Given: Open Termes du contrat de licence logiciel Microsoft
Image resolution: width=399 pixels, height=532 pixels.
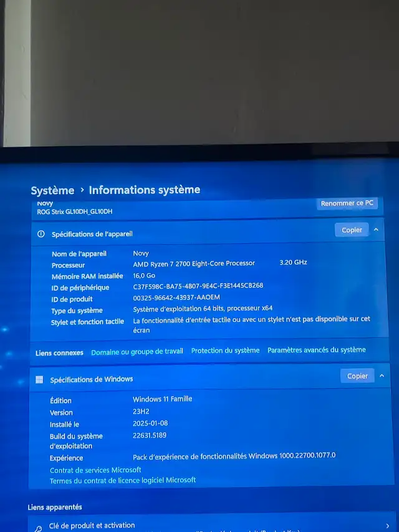Looking at the screenshot, I should pos(123,480).
